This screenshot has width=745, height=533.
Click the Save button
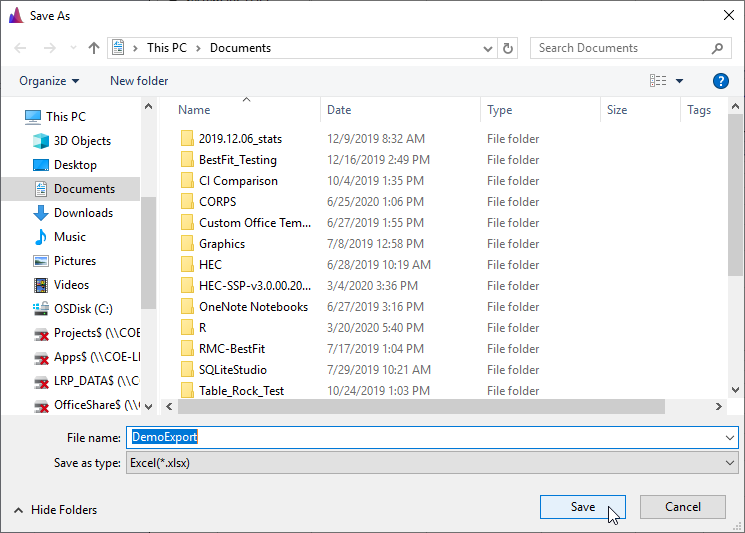pos(583,507)
